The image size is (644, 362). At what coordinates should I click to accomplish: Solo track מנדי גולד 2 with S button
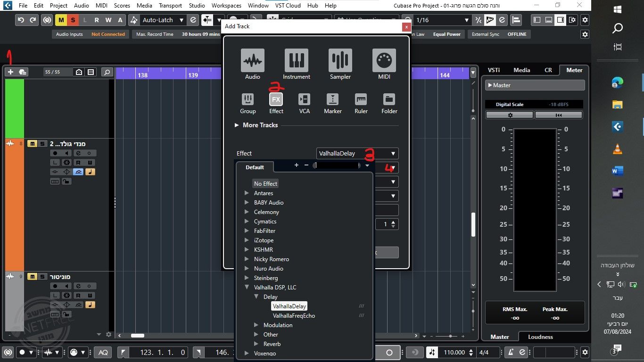(x=42, y=144)
